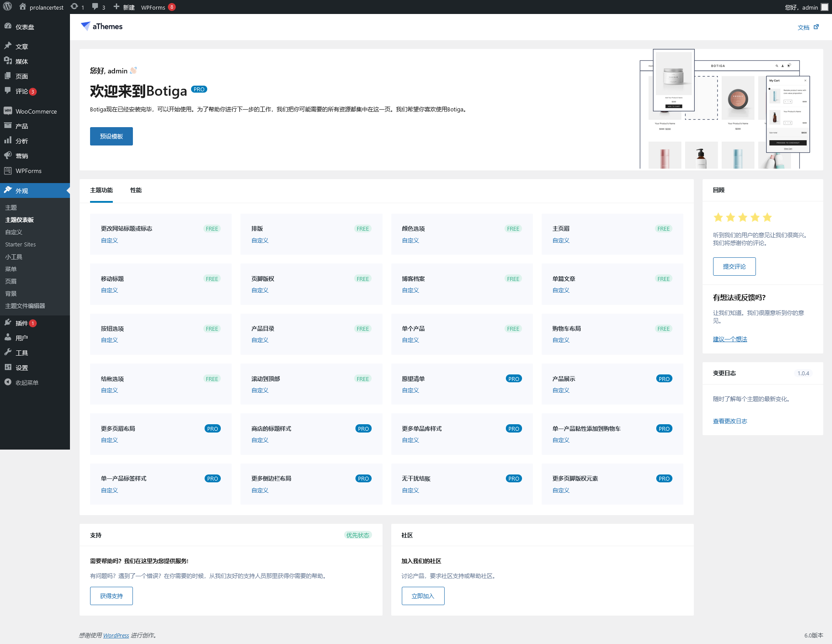Click the fifth review star
The image size is (832, 644).
coord(767,217)
